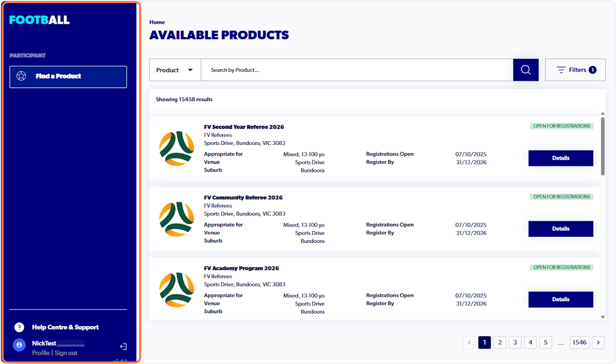Image resolution: width=616 pixels, height=364 pixels.
Task: Focus the Search by Product field
Action: (x=357, y=70)
